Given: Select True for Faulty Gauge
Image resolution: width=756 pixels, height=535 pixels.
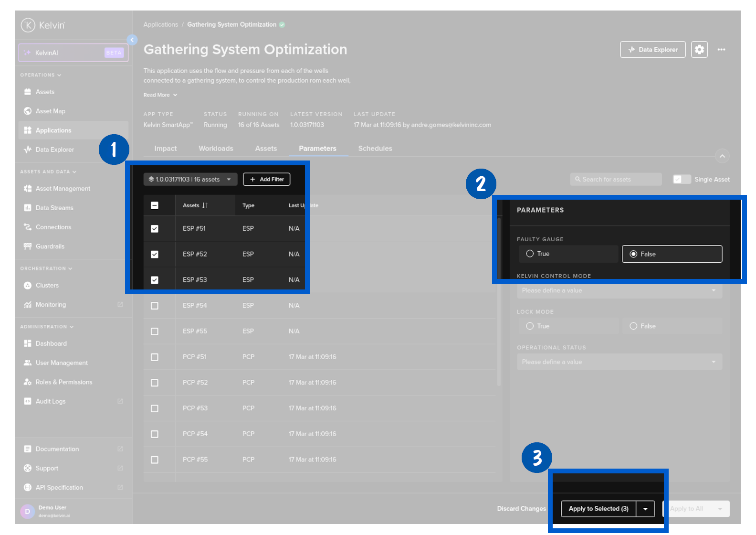Looking at the screenshot, I should pyautogui.click(x=530, y=254).
